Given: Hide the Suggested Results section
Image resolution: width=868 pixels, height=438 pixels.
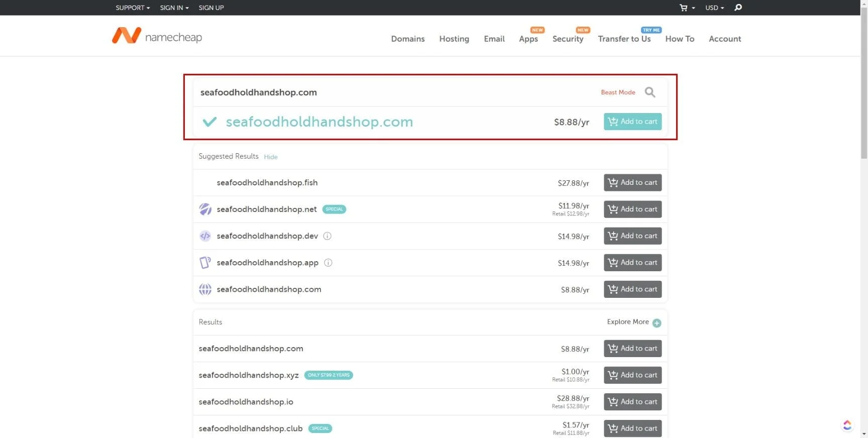Looking at the screenshot, I should coord(271,157).
